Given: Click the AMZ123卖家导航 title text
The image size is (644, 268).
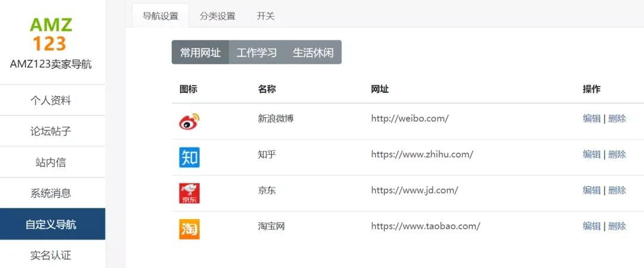Looking at the screenshot, I should click(51, 65).
